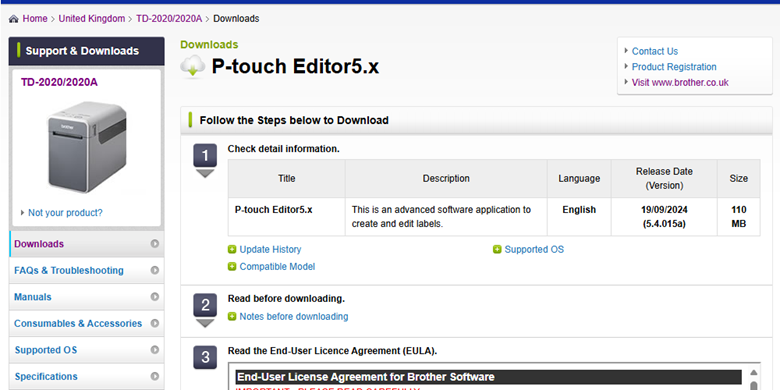Viewport: 780px width, 390px height.
Task: Click plus icon beside Notes before downloading
Action: 232,316
